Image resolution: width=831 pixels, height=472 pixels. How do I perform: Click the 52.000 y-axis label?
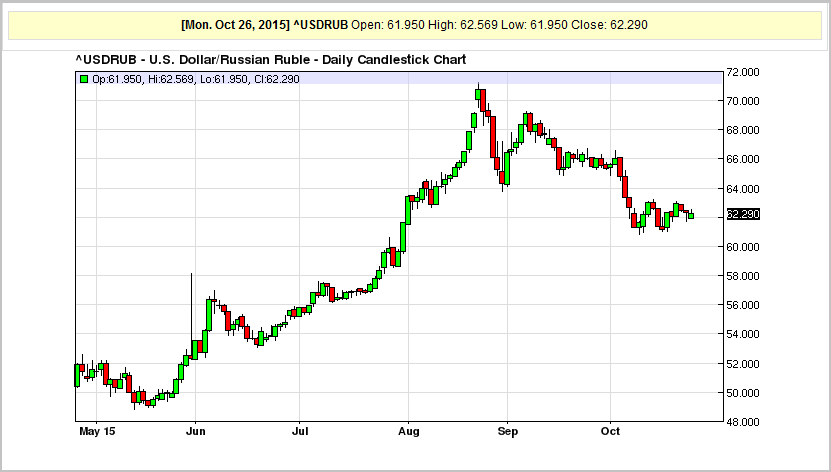[742, 364]
